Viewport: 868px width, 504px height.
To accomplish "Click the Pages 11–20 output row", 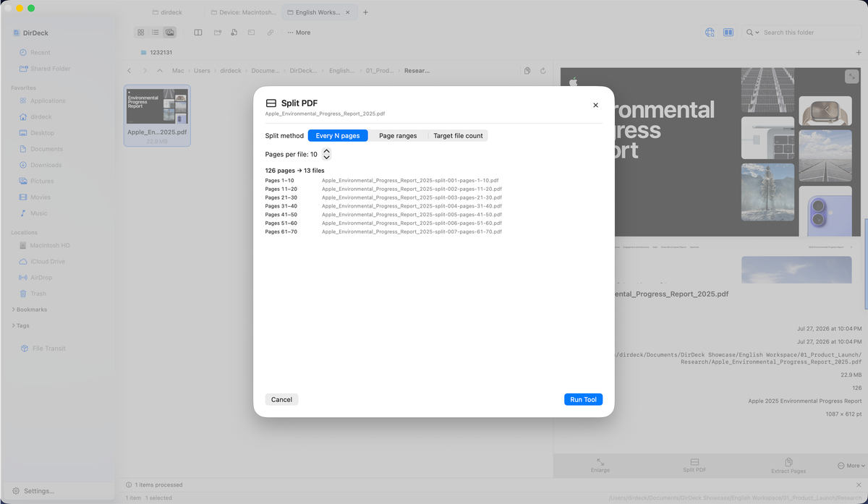I will [383, 189].
